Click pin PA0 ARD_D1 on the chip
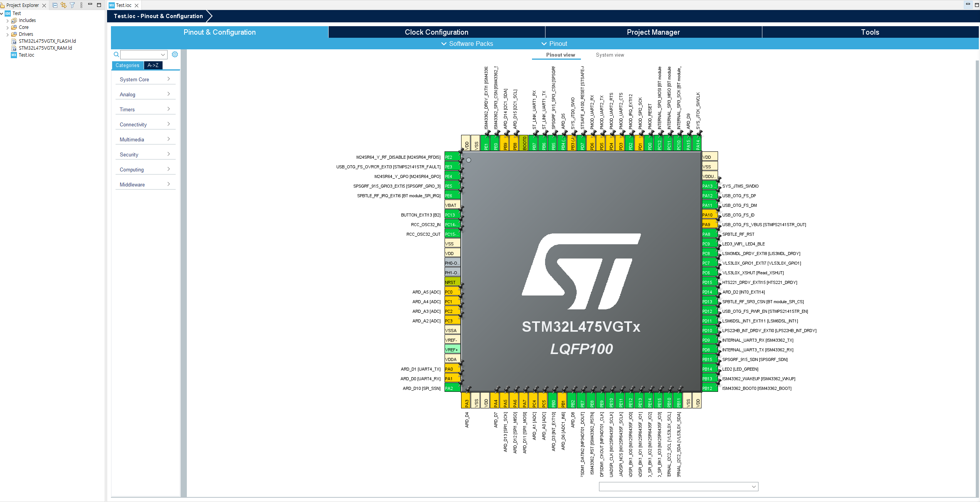This screenshot has height=502, width=980. tap(452, 369)
